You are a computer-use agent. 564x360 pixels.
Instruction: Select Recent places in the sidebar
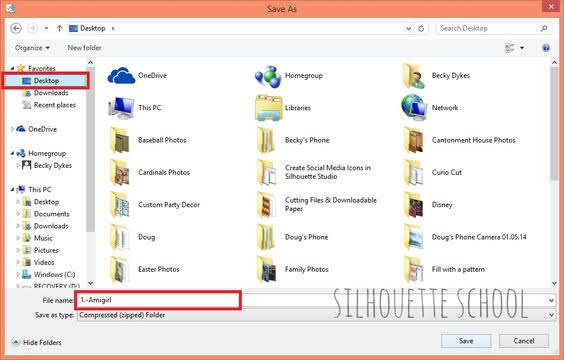pos(49,105)
